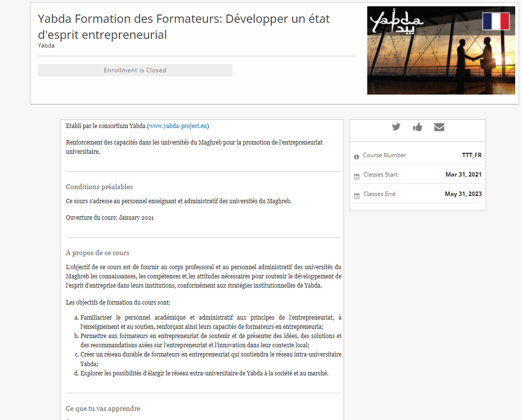Click the L'objectif de ce cours paragraph
Viewport: 522px width, 420px height.
tap(204, 276)
